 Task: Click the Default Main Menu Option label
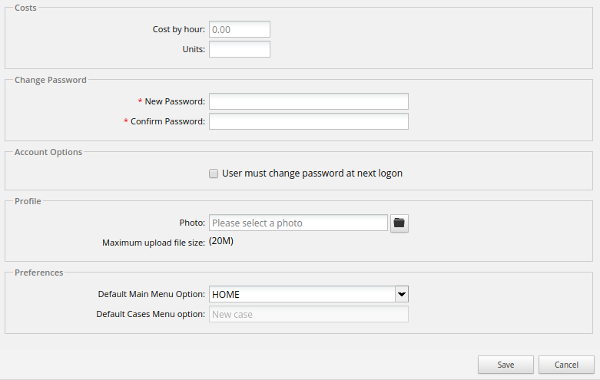pyautogui.click(x=152, y=294)
